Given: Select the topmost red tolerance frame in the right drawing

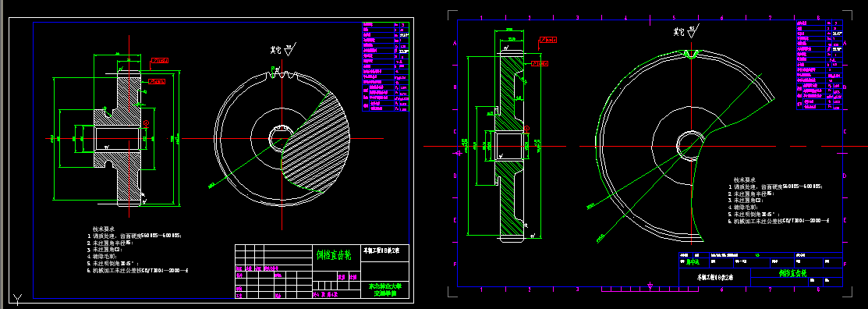Looking at the screenshot, I should point(548,40).
